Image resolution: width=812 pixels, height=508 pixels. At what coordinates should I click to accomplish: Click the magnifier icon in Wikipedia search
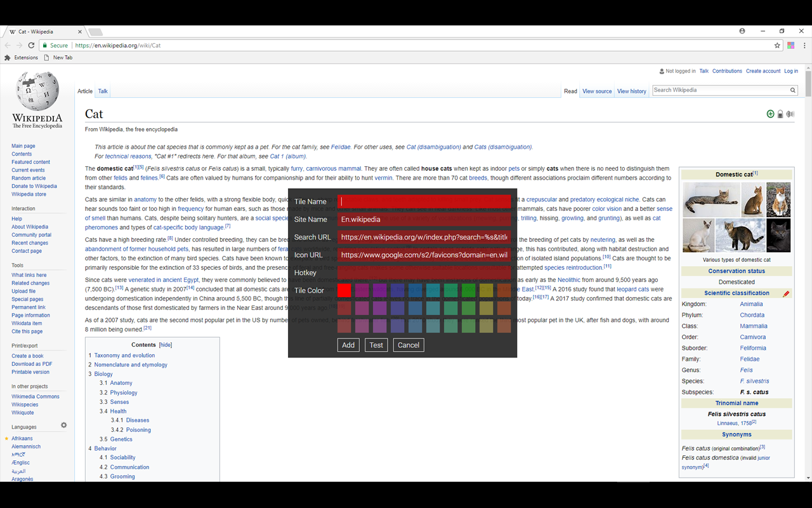[x=793, y=90]
